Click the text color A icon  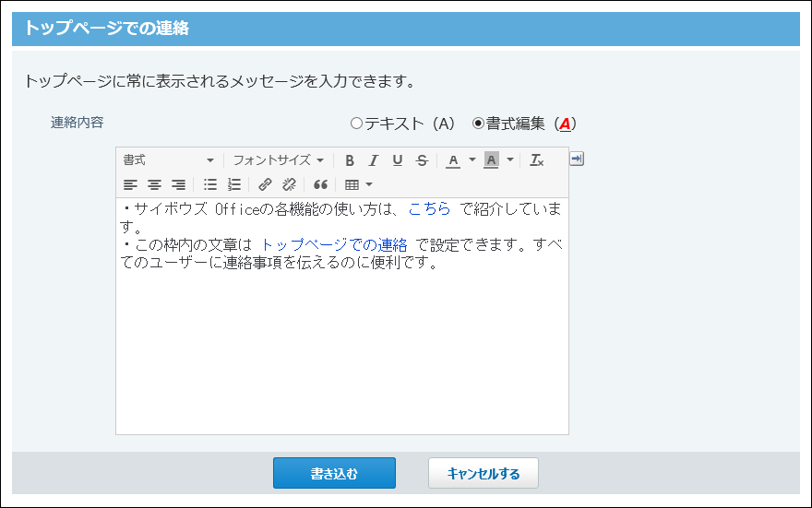(453, 160)
